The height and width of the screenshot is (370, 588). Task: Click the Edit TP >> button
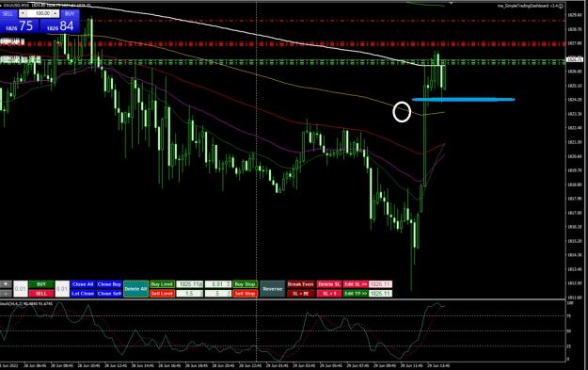click(x=356, y=294)
